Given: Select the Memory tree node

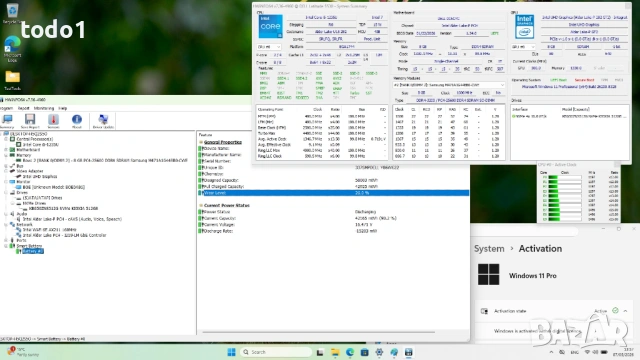Looking at the screenshot, I should coord(23,155).
